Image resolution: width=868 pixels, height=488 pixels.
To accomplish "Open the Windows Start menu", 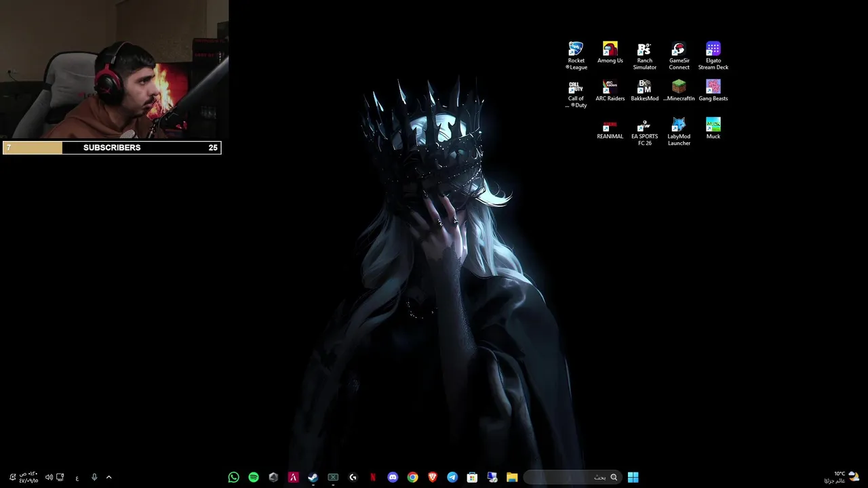I will tap(633, 477).
